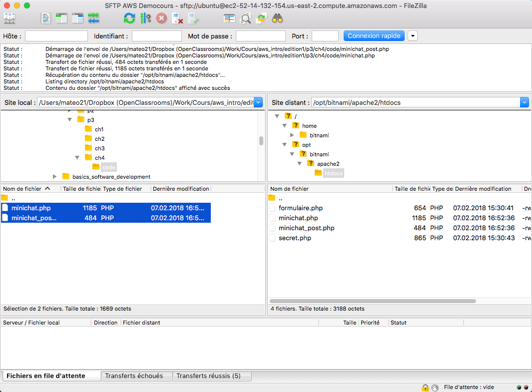
Task: Click the remote list horizontal scrollbar
Action: [x=372, y=301]
